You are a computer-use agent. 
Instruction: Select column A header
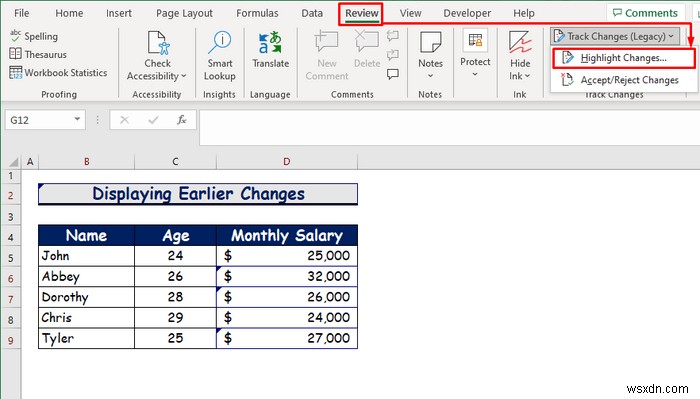point(30,162)
